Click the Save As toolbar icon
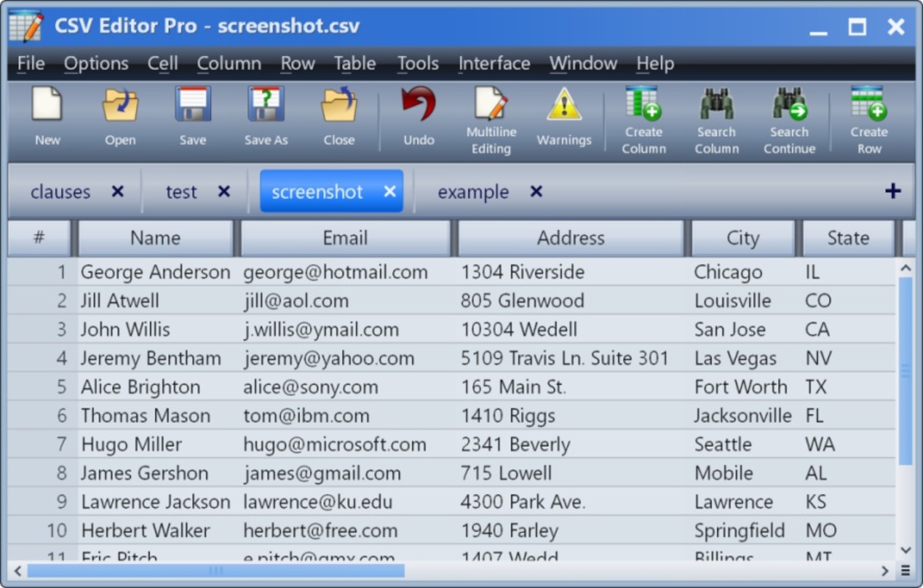This screenshot has height=588, width=923. 266,105
